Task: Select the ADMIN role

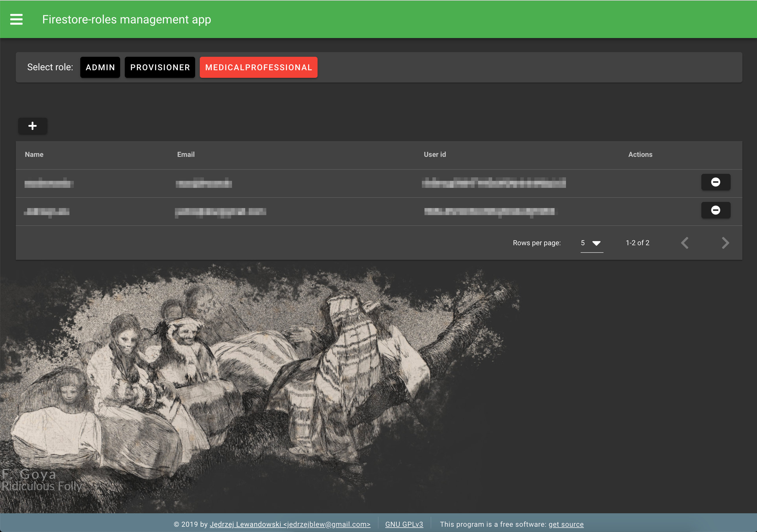Action: (x=100, y=68)
